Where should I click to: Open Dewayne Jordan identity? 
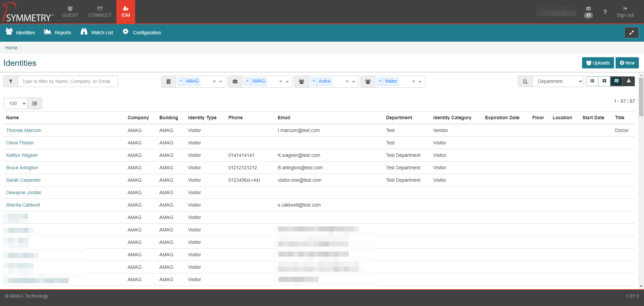[x=23, y=192]
